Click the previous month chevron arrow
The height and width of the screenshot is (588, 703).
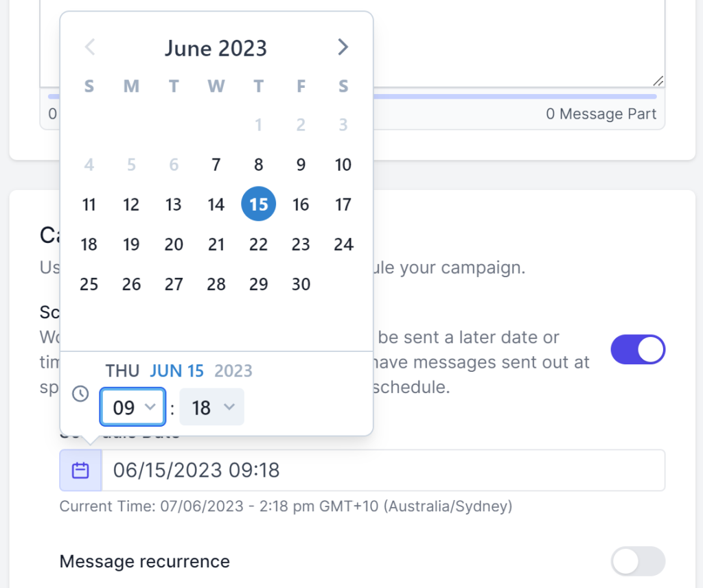[x=89, y=47]
